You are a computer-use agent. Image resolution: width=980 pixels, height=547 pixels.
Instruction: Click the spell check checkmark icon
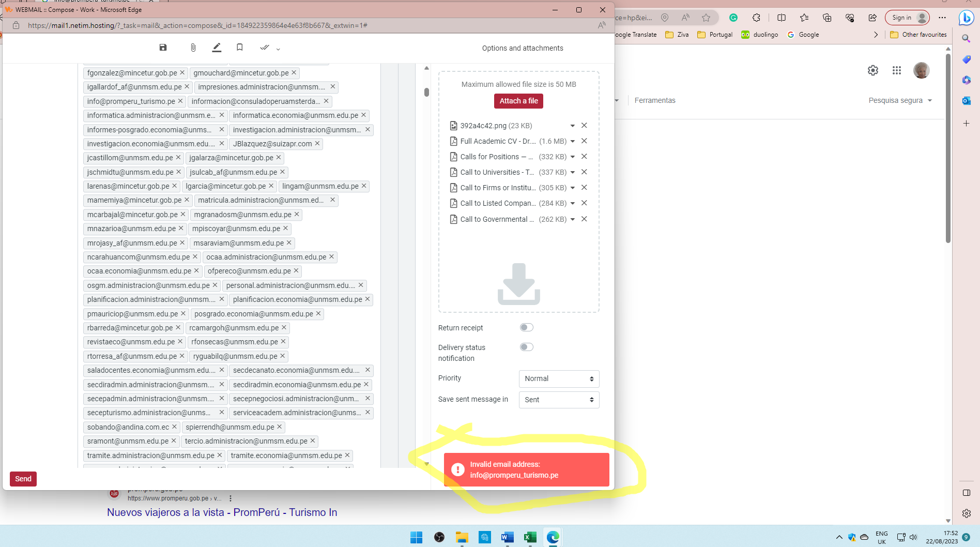point(265,48)
